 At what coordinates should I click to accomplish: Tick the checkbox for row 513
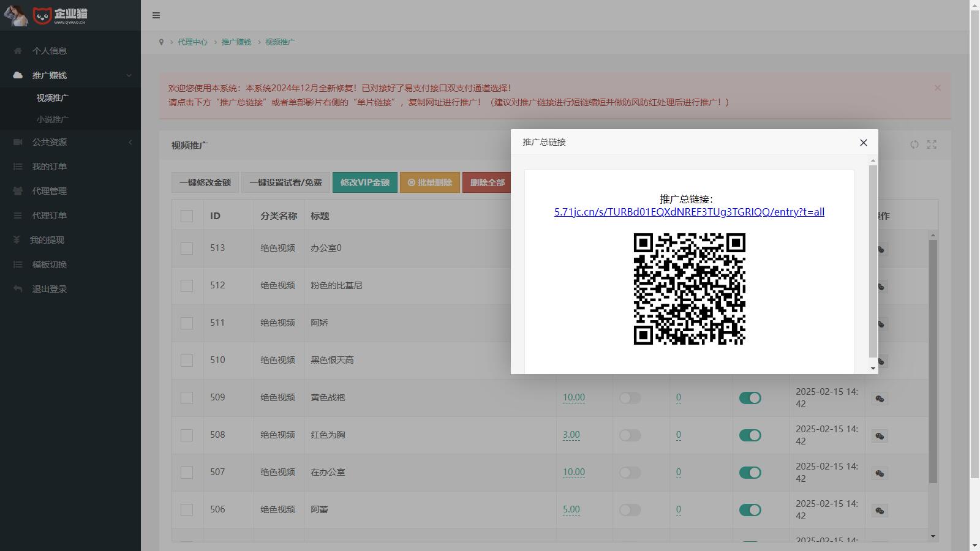187,249
